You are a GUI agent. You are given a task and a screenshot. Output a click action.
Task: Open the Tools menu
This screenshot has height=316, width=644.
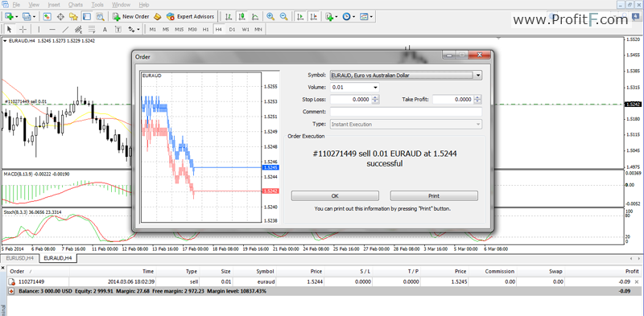click(x=97, y=5)
